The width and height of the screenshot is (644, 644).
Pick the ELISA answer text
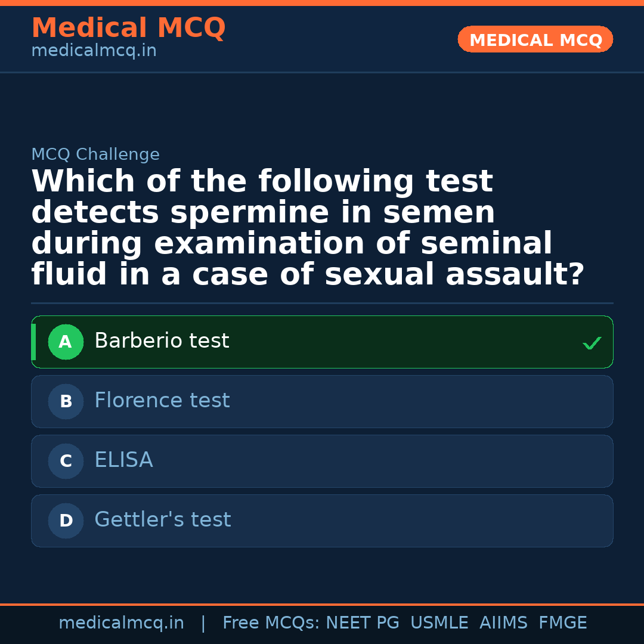(123, 460)
